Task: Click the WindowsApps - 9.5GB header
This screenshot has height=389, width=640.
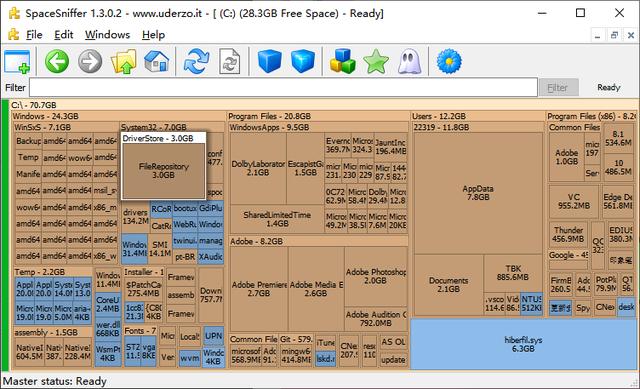Action: [x=318, y=127]
